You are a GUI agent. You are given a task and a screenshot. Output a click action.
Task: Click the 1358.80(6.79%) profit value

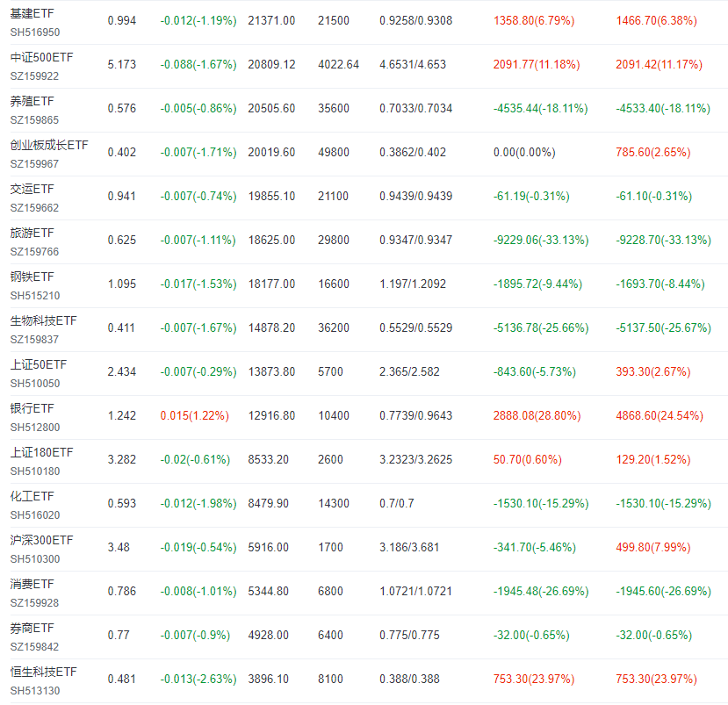coord(534,21)
